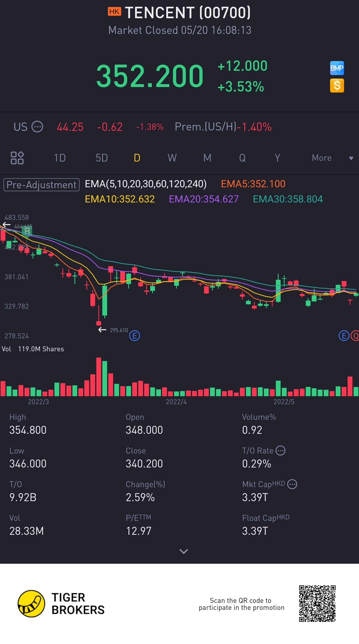Viewport: 359px width, 644px height.
Task: Tap the +12.000 price change
Action: pyautogui.click(x=243, y=66)
